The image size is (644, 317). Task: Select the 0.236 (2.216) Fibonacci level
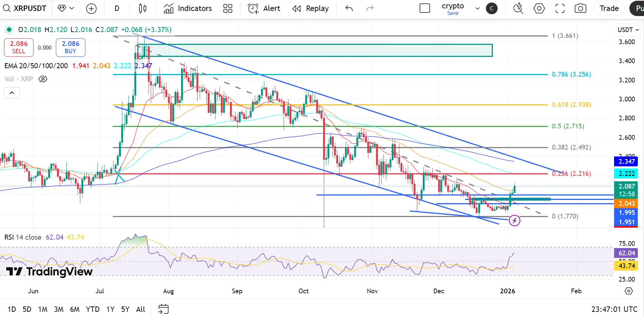(x=571, y=174)
